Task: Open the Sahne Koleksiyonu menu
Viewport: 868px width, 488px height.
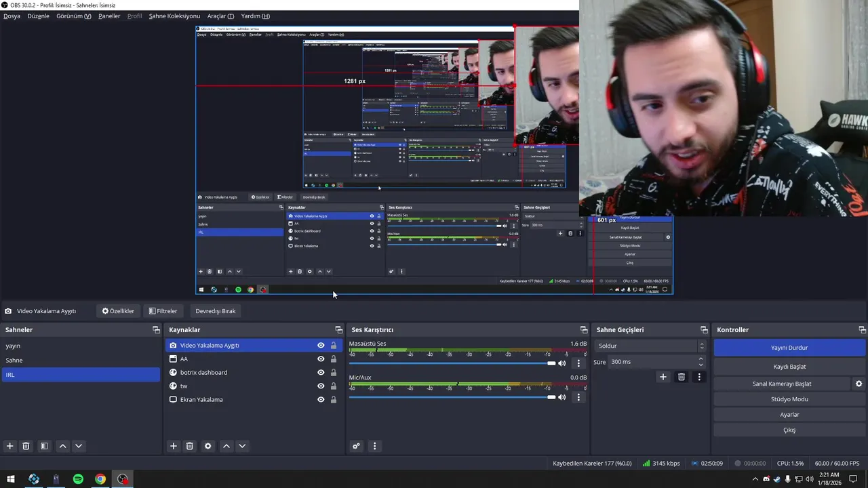Action: (174, 16)
